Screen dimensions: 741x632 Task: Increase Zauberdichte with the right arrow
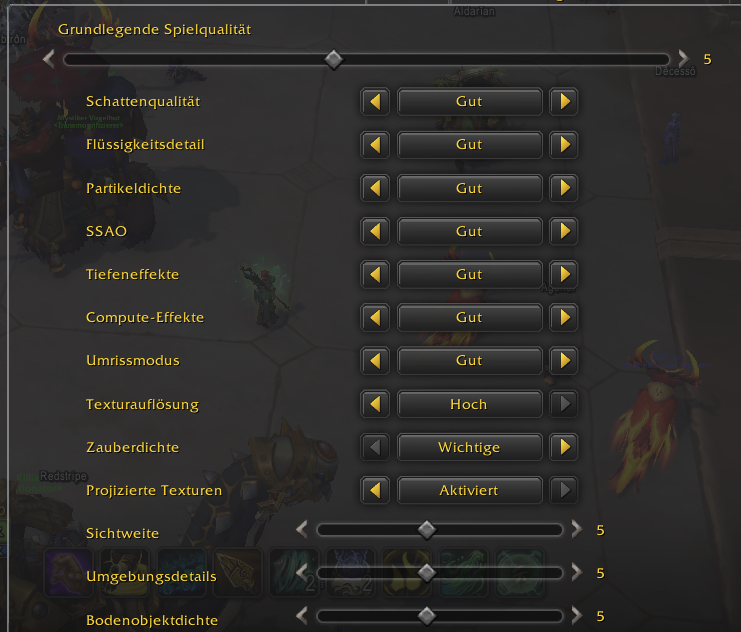(564, 447)
